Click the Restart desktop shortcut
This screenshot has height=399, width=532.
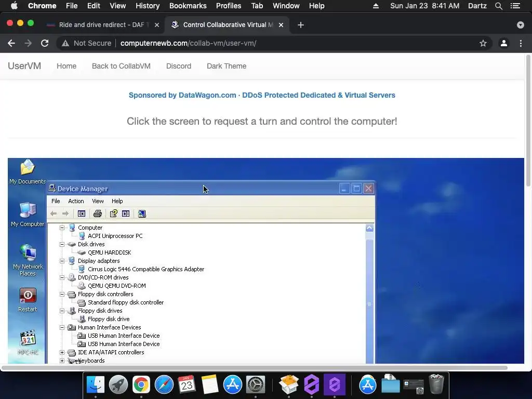point(28,300)
